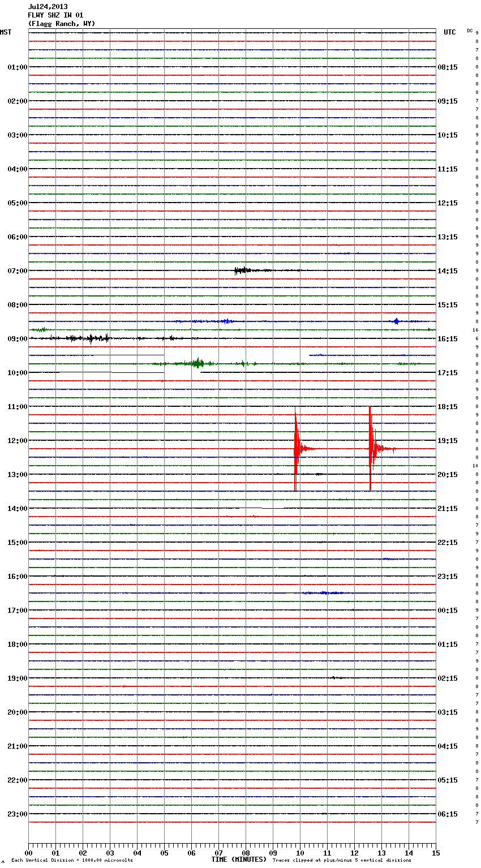Click the black seismic burst on 07:00 trace
The image size is (481, 868).
pos(243,270)
